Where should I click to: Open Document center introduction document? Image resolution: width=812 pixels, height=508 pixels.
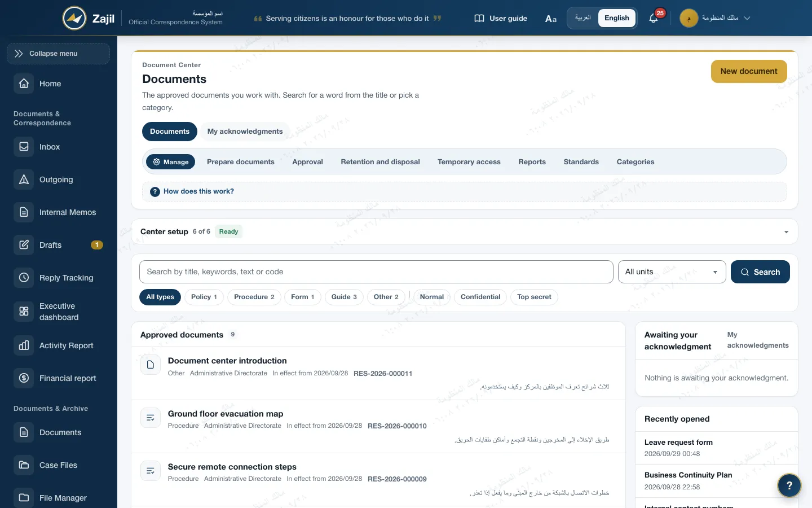(x=227, y=361)
